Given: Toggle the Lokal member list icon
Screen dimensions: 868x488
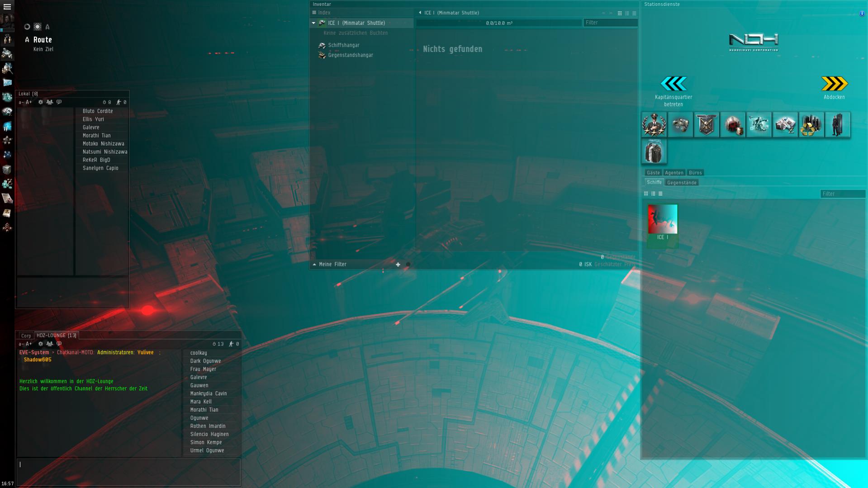Looking at the screenshot, I should pos(50,102).
